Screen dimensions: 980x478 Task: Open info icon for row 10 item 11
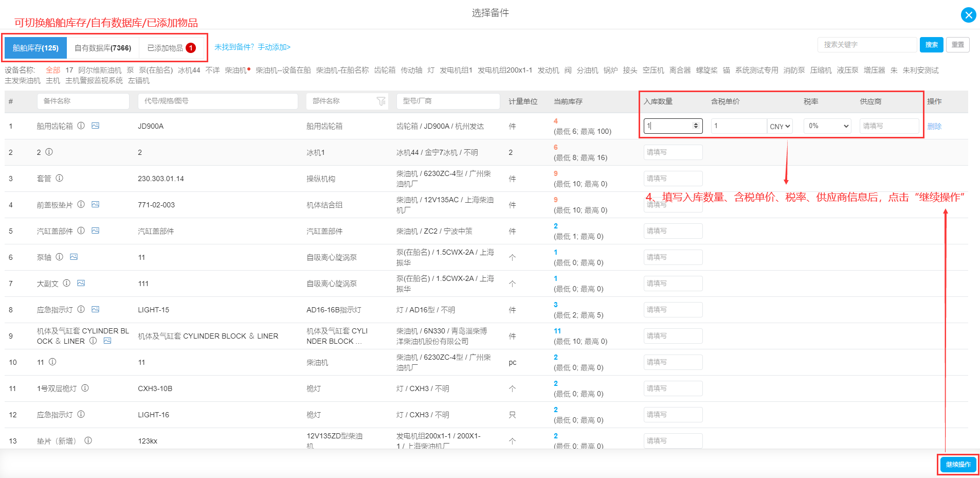coord(52,362)
